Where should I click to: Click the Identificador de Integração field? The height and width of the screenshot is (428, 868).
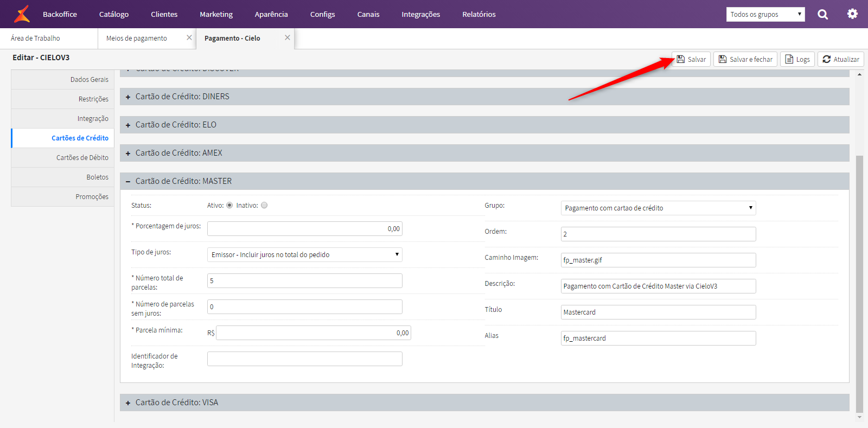(x=305, y=359)
